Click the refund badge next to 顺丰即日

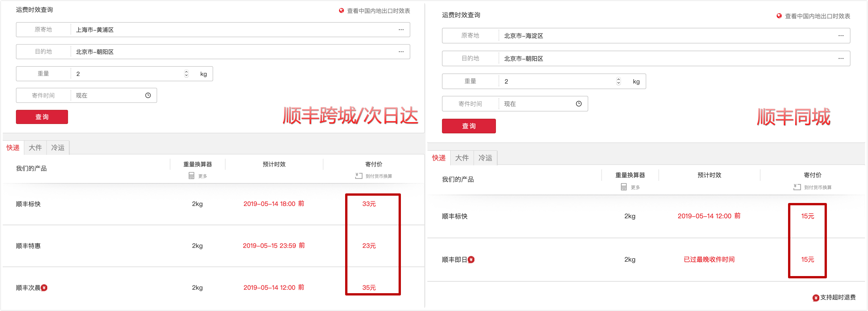tap(471, 260)
